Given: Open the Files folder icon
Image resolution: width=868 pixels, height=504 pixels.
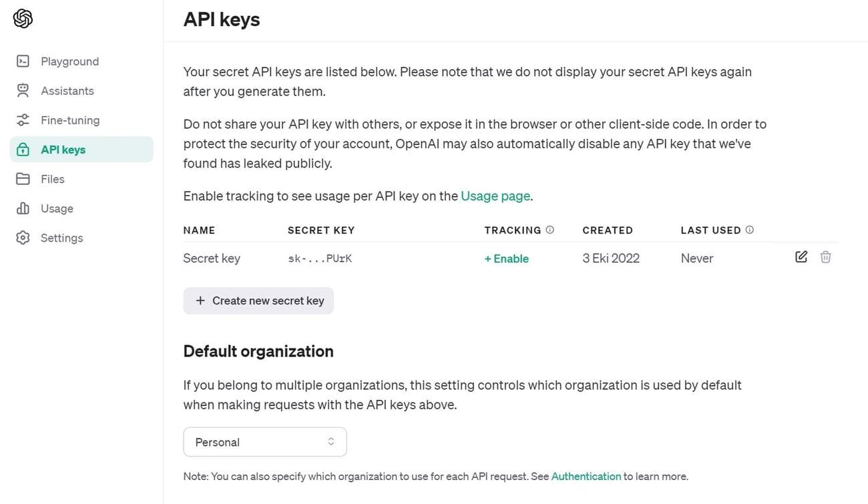Looking at the screenshot, I should pyautogui.click(x=23, y=179).
